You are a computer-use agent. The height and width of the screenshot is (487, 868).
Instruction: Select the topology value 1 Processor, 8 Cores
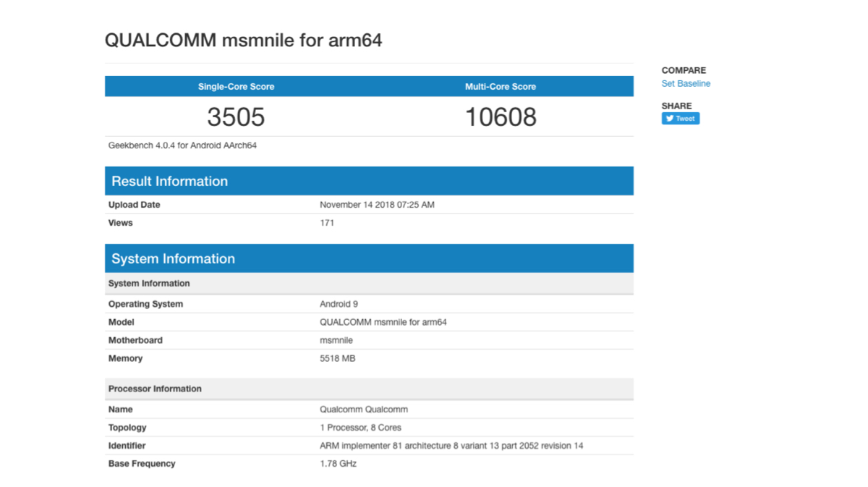pyautogui.click(x=360, y=428)
